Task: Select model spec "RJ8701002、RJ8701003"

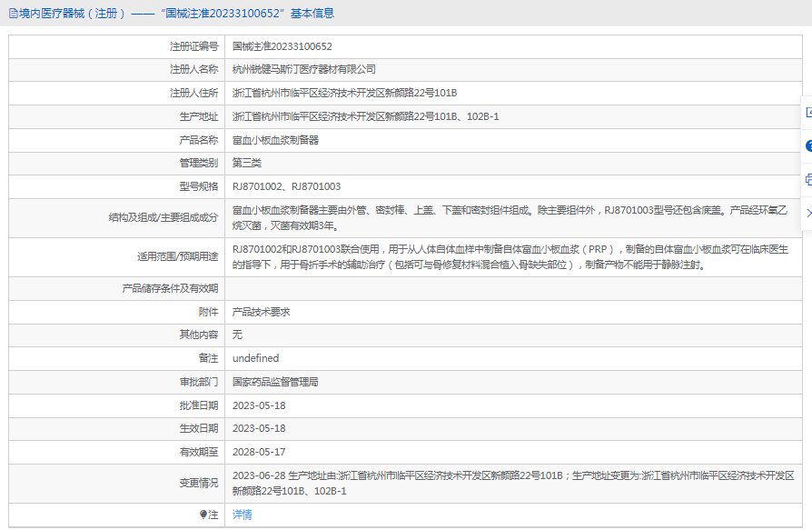Action: click(286, 186)
